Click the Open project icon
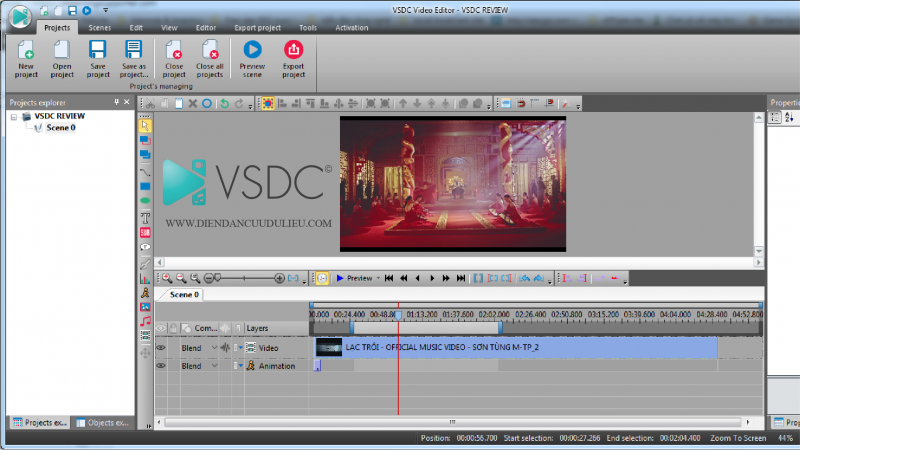Screen dimensions: 902x450 (x=62, y=59)
